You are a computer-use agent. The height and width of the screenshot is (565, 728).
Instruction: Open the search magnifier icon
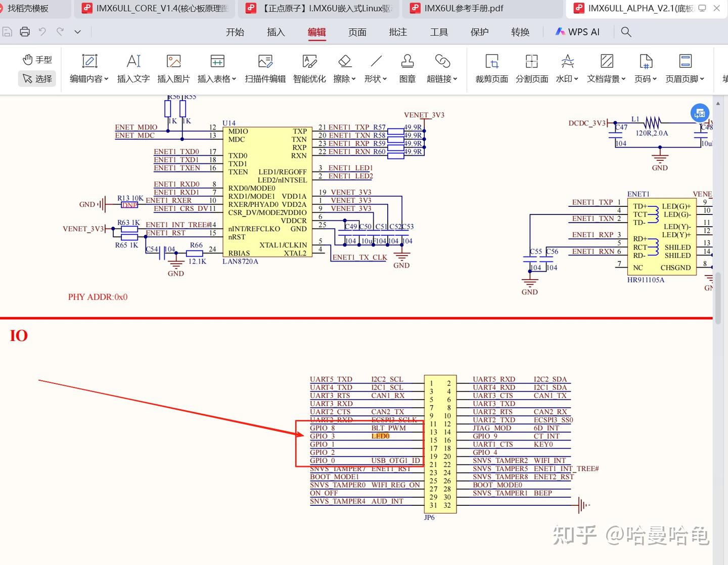(x=626, y=31)
